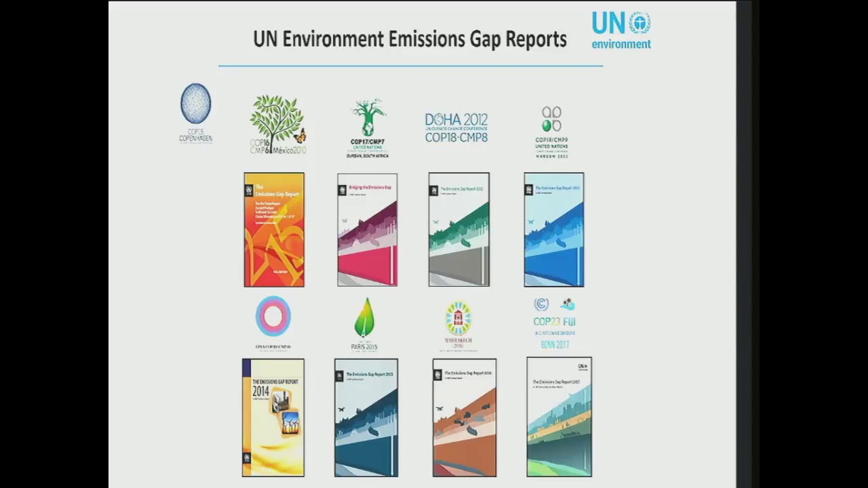Select the yellow Emissions Gap Report 2014 cover
The height and width of the screenshot is (488, 868).
click(x=273, y=418)
